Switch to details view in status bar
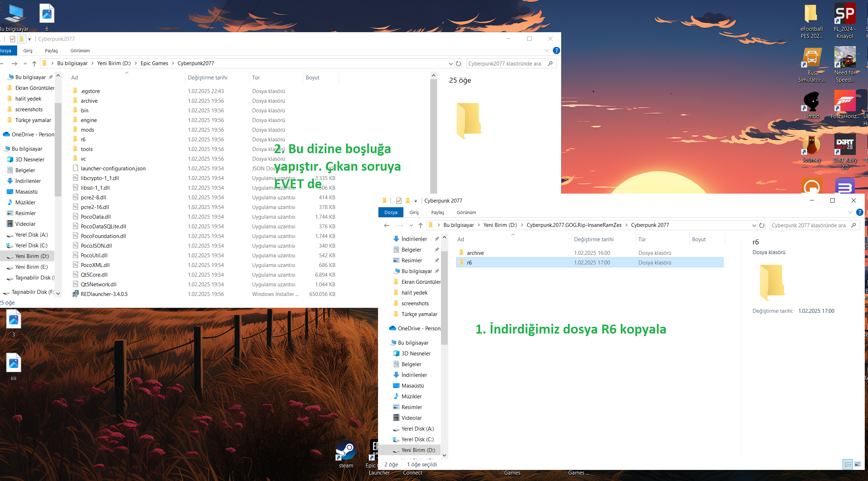This screenshot has height=481, width=868. tap(848, 464)
